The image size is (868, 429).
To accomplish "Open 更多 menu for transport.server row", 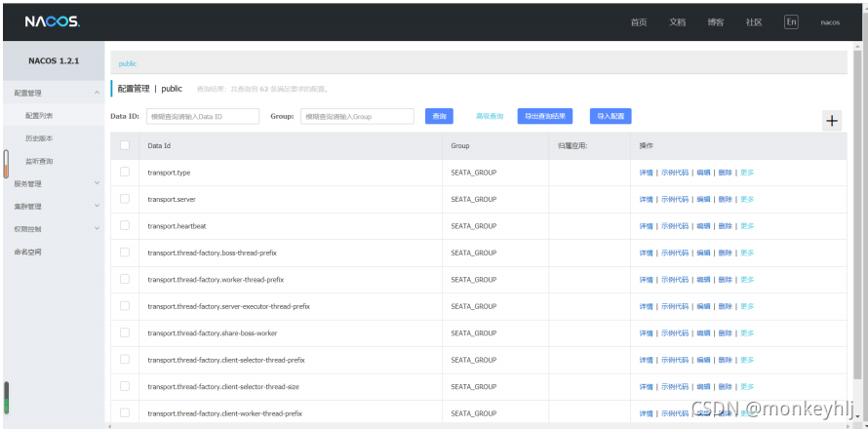I will [x=747, y=199].
